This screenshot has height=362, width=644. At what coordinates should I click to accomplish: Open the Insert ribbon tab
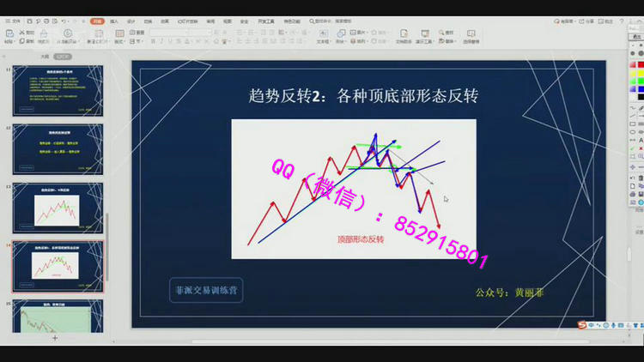[x=114, y=20]
